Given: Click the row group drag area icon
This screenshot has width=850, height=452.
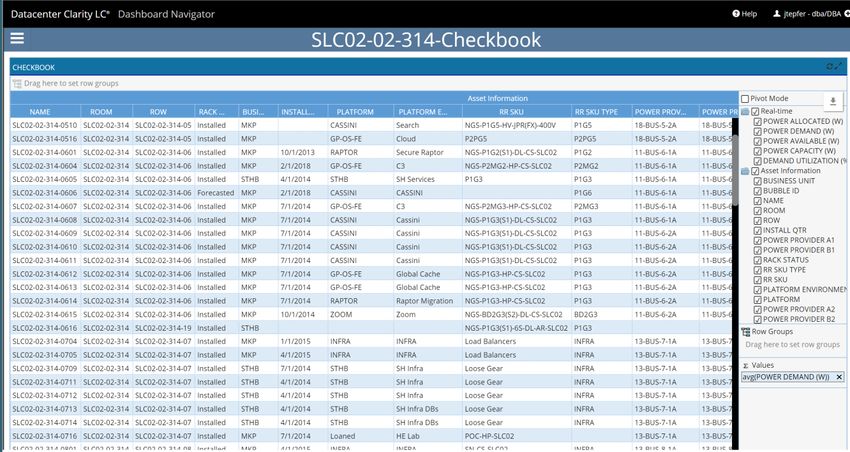Looking at the screenshot, I should coord(17,83).
